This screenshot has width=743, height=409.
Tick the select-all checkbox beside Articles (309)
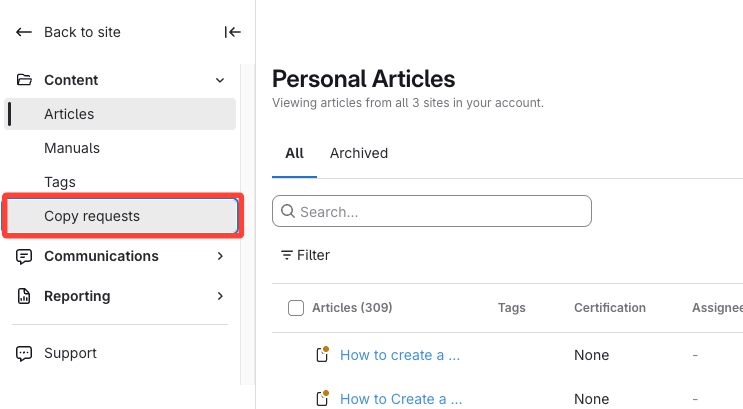coord(296,308)
